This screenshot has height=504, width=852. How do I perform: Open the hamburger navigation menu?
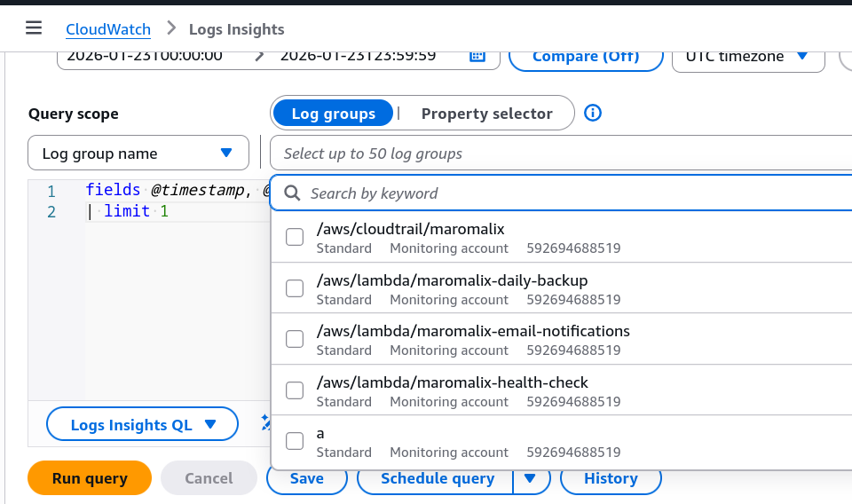34,28
